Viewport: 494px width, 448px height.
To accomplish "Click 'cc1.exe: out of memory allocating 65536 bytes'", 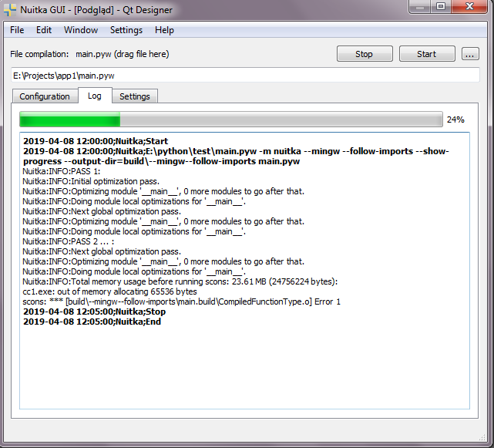I will pyautogui.click(x=109, y=291).
